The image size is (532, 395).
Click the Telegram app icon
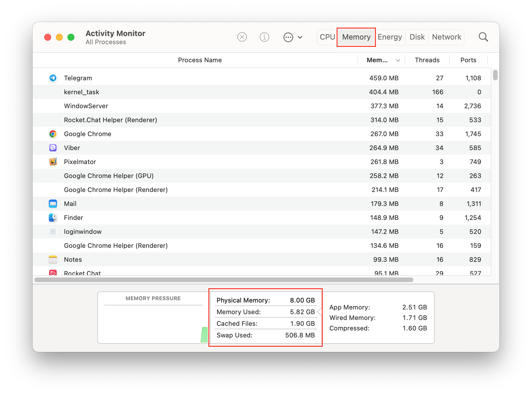53,78
